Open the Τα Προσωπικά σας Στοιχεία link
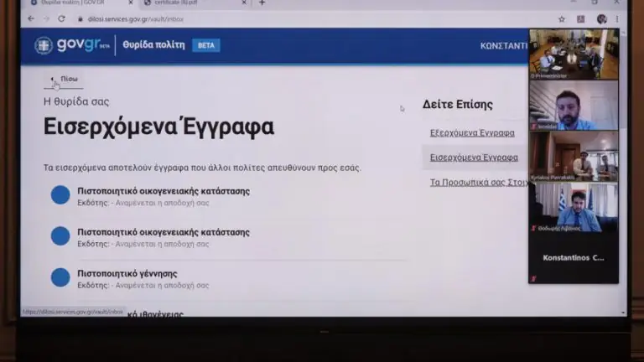 pyautogui.click(x=479, y=182)
